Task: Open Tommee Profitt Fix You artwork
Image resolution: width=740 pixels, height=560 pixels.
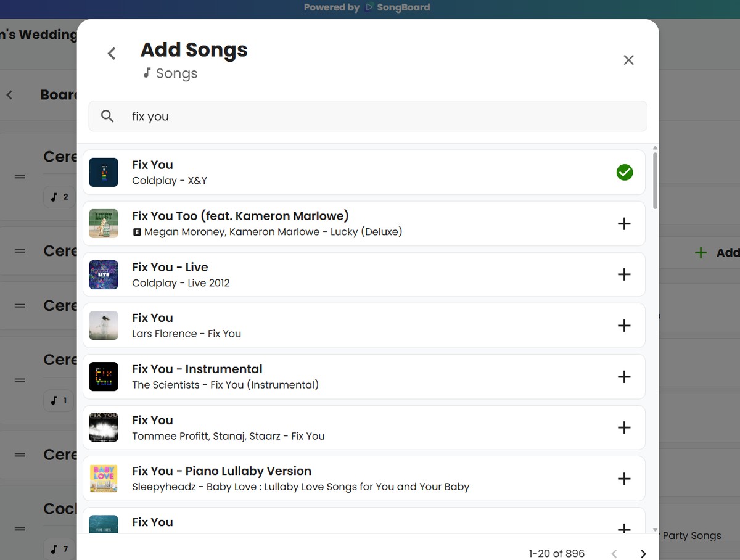Action: click(x=104, y=427)
